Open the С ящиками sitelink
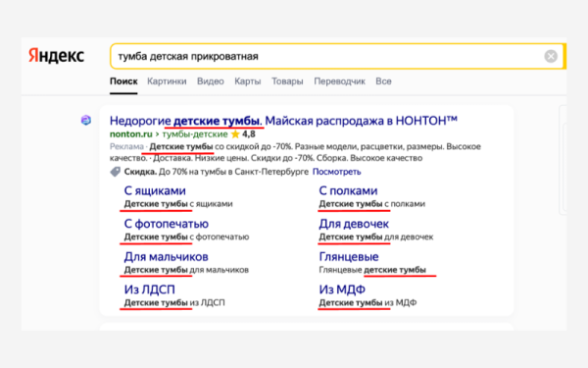 pyautogui.click(x=155, y=190)
